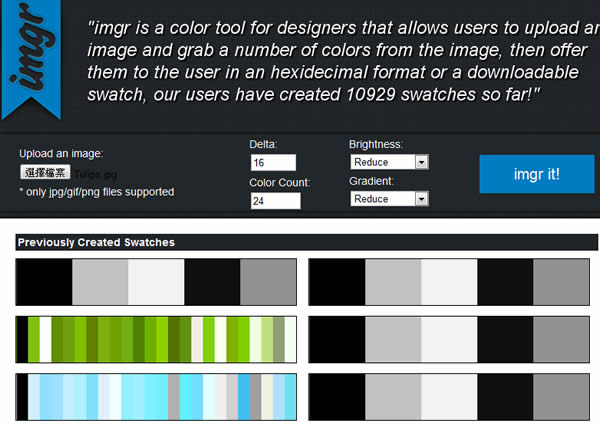
Task: Click medium gray color in bottom right swatch
Action: [560, 396]
